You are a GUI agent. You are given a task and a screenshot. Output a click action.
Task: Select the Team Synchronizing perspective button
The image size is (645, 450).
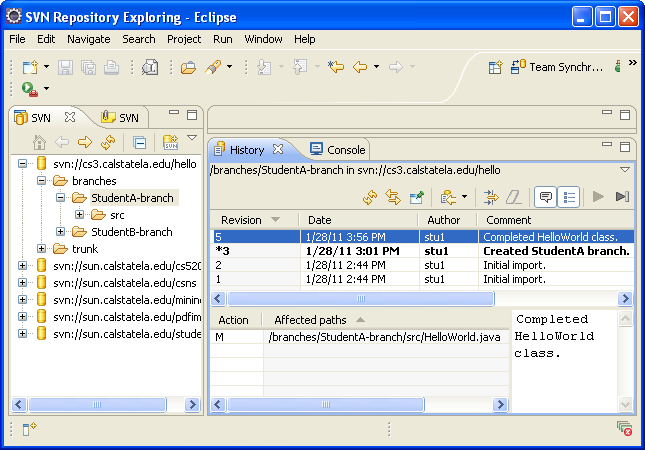pyautogui.click(x=557, y=67)
